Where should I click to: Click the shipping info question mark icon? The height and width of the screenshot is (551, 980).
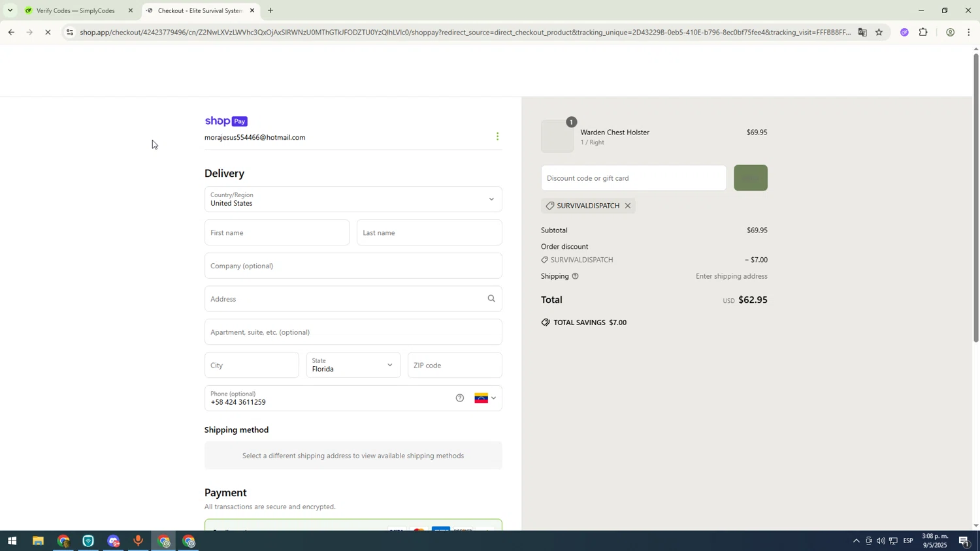pos(575,276)
